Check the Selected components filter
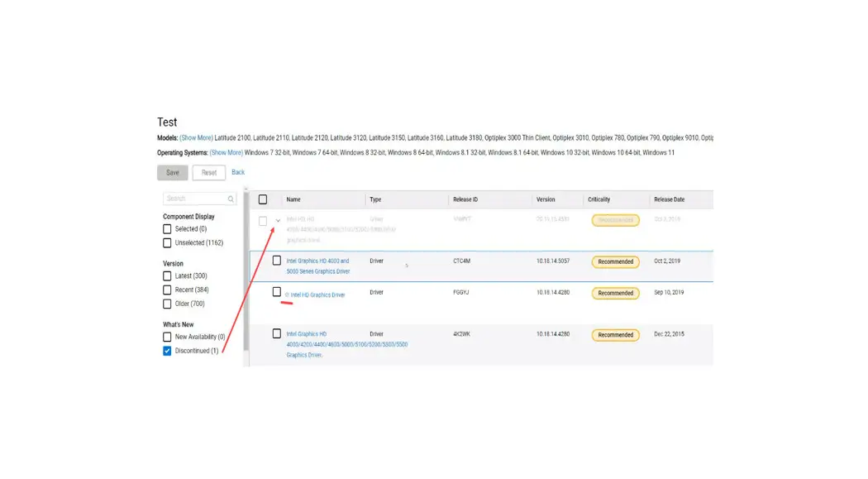Image resolution: width=868 pixels, height=479 pixels. 167,229
